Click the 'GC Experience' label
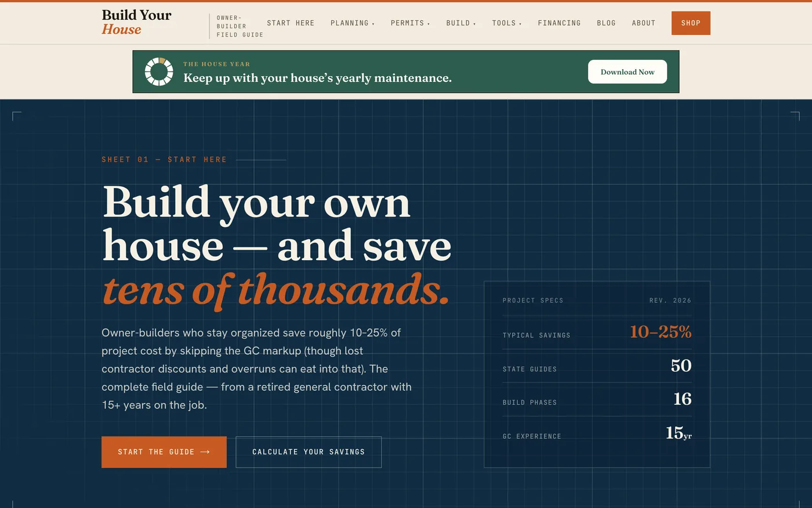Viewport: 812px width, 508px height. (x=532, y=437)
